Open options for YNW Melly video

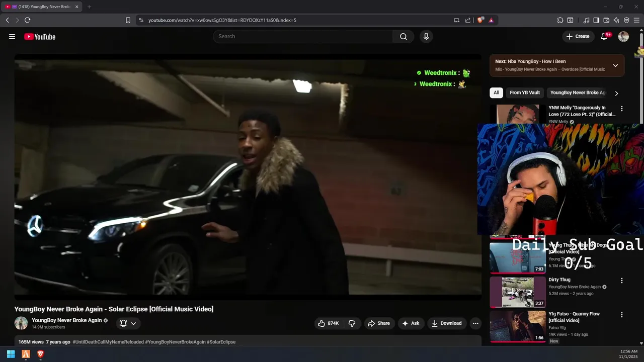(x=622, y=109)
